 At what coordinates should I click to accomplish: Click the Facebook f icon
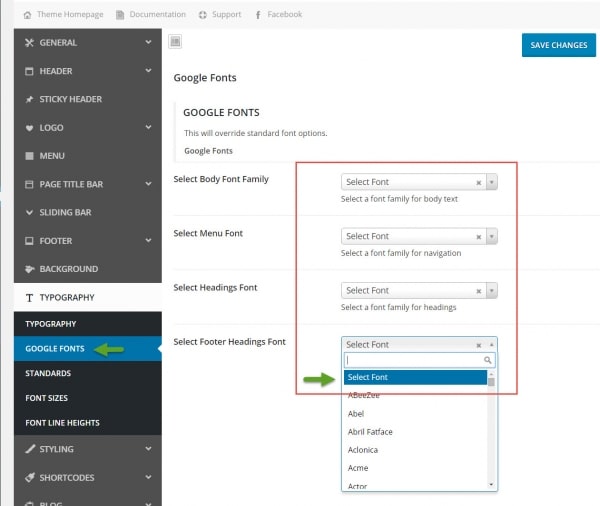click(258, 15)
